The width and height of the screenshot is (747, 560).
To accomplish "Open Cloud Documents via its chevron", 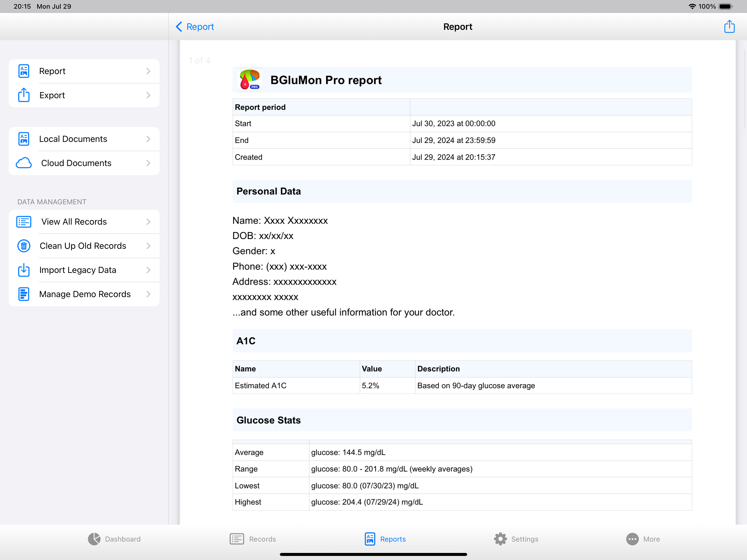I will point(148,163).
